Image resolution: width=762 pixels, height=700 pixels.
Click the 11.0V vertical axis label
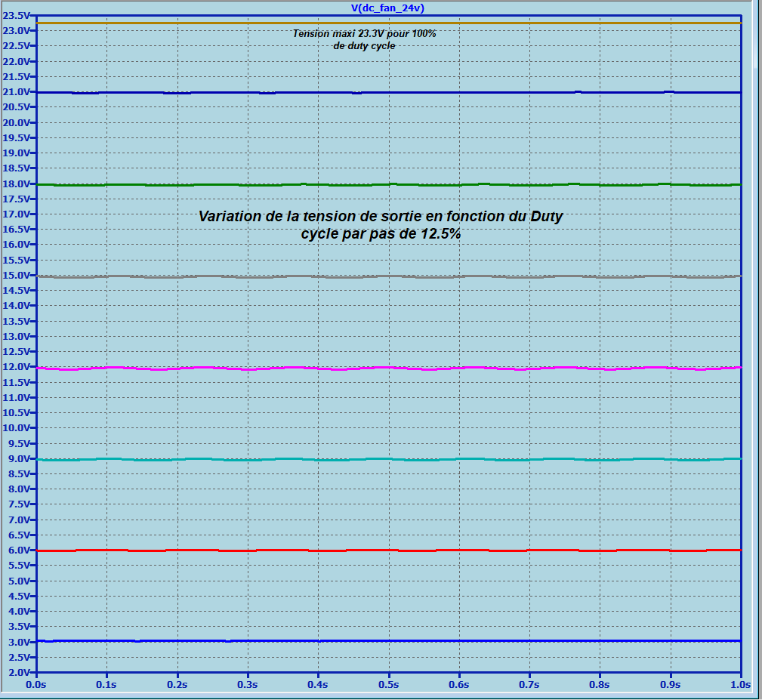coord(16,398)
